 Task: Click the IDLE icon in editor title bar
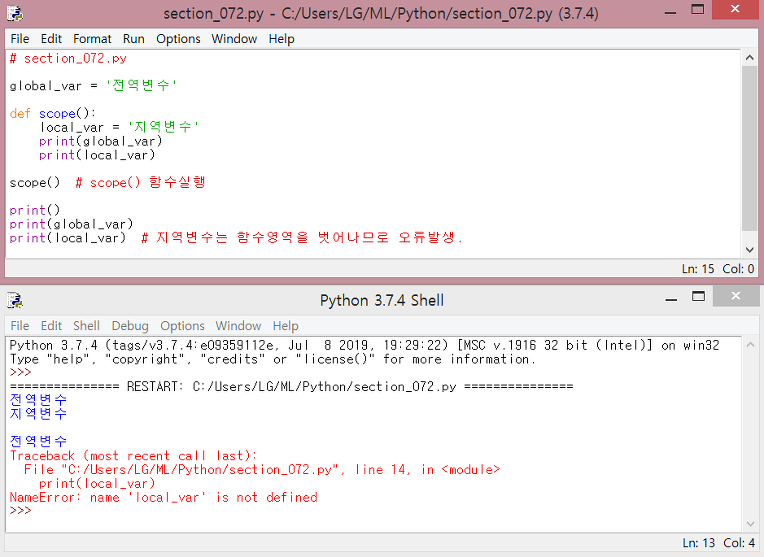tap(15, 13)
